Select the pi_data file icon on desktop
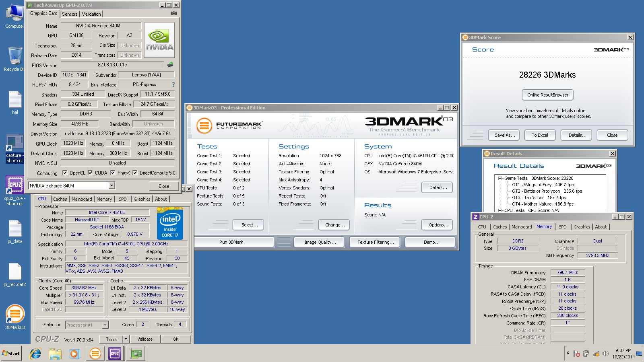 pyautogui.click(x=15, y=232)
